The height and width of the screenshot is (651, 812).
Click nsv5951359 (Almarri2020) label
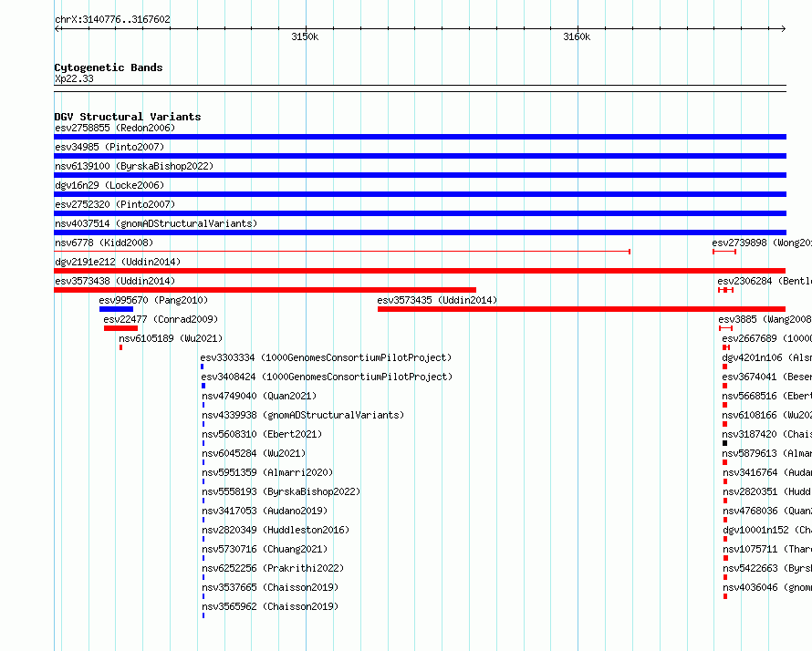point(267,472)
